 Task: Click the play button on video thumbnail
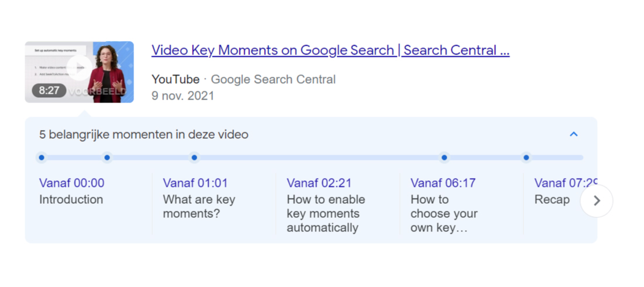79,69
